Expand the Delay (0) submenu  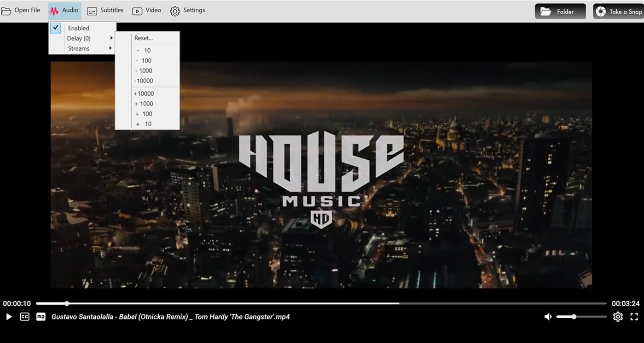click(79, 38)
